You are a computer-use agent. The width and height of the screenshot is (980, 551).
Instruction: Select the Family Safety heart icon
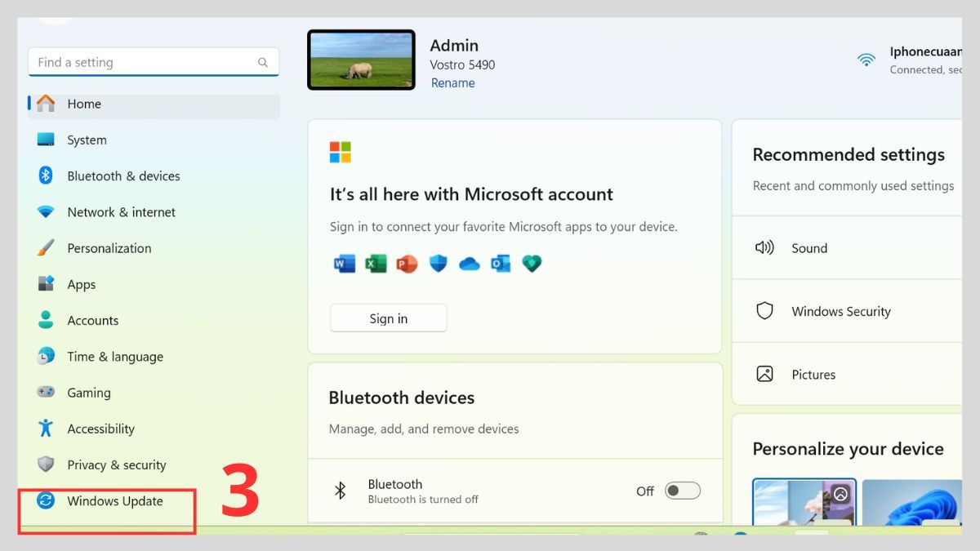click(x=532, y=263)
